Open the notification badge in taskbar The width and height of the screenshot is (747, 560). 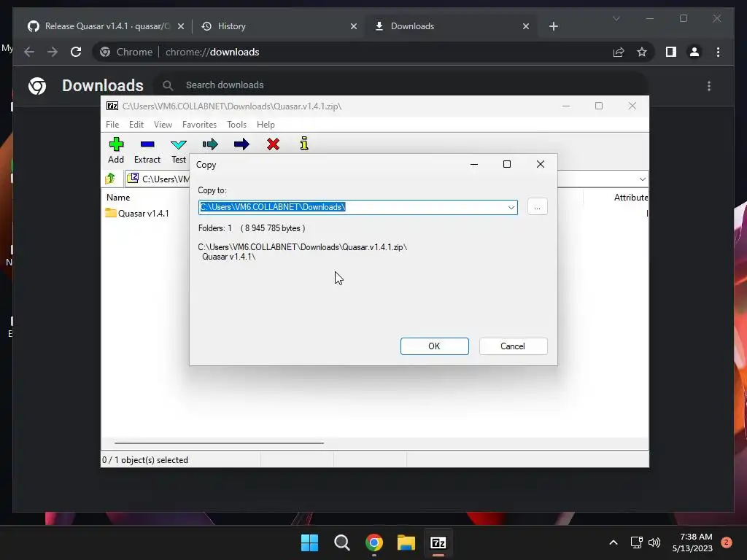click(x=726, y=542)
